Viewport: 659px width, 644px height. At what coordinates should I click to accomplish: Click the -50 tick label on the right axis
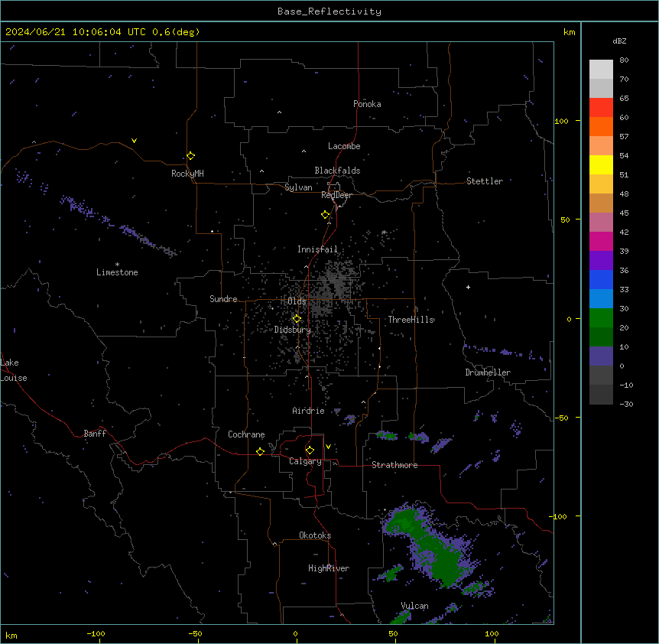click(x=561, y=418)
